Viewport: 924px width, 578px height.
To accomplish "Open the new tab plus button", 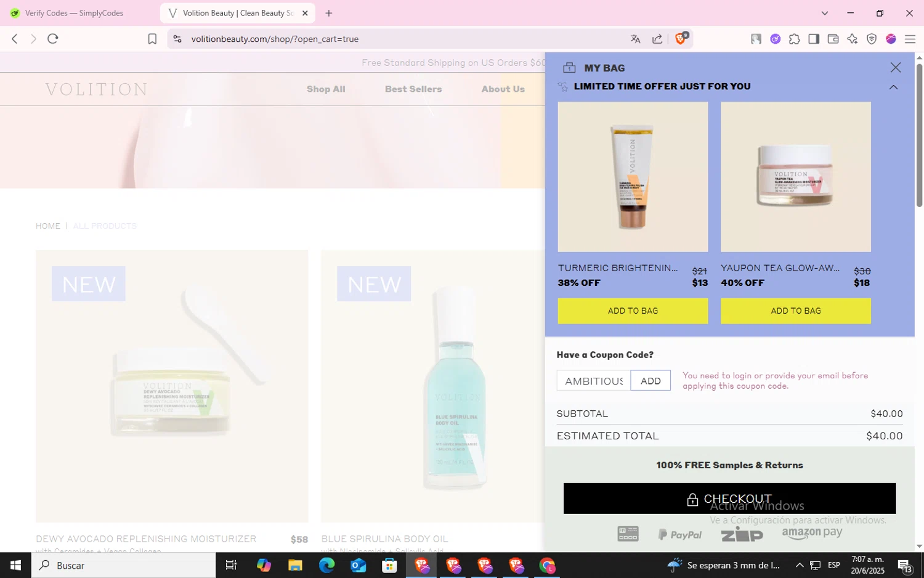I will coord(329,13).
